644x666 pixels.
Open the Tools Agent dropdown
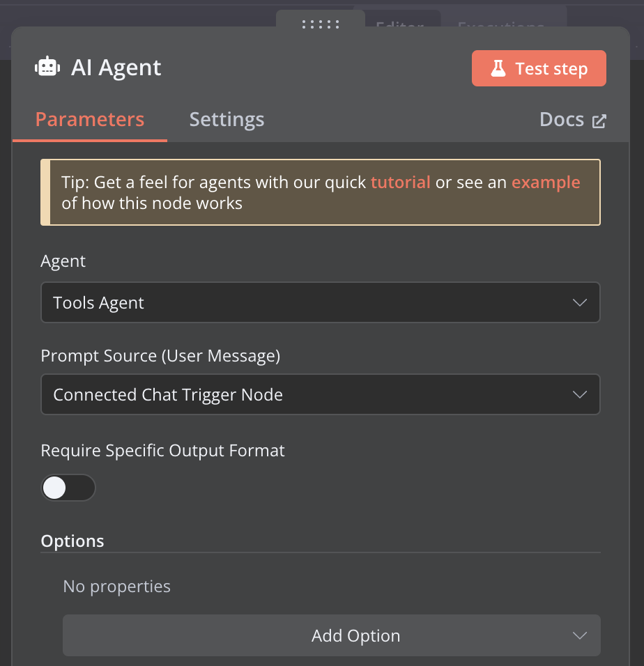pyautogui.click(x=320, y=302)
